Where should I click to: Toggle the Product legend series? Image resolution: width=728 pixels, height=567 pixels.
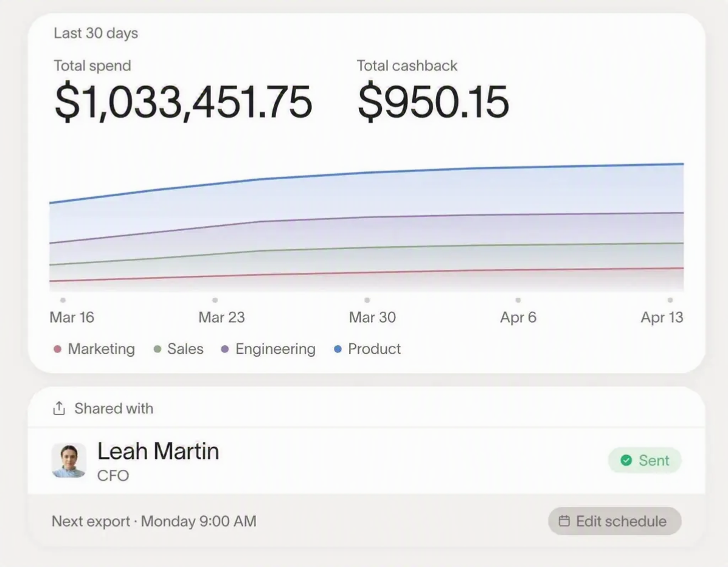point(367,349)
